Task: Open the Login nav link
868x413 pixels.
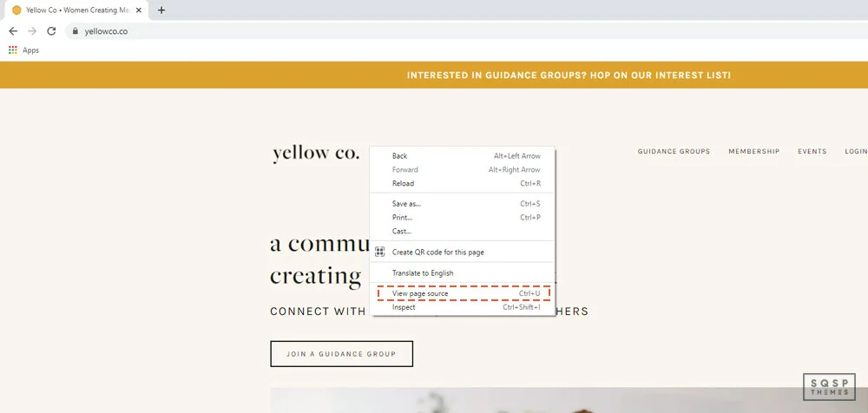Action: [x=856, y=151]
